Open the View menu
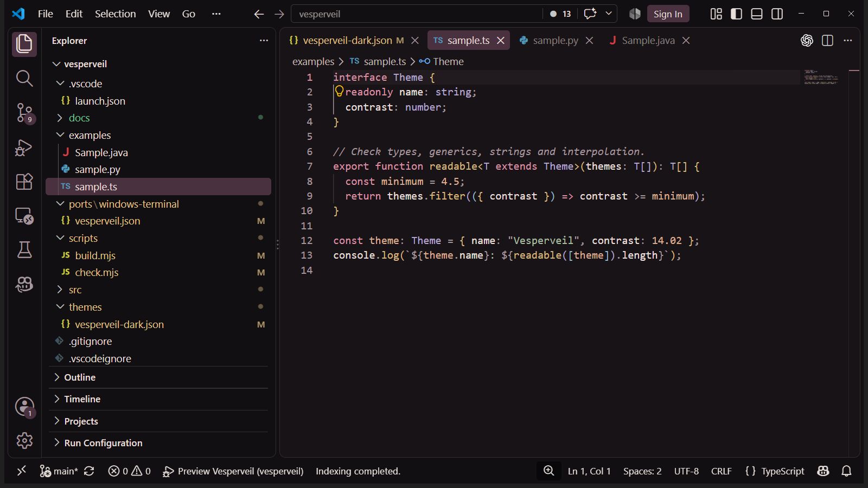Screen dimensions: 868x488 pos(159,14)
